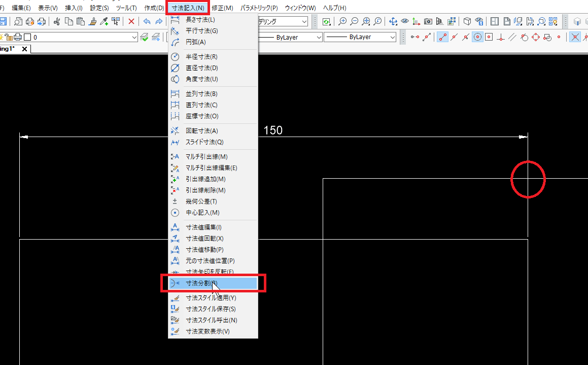
Task: Click the layer print status icon
Action: point(18,37)
